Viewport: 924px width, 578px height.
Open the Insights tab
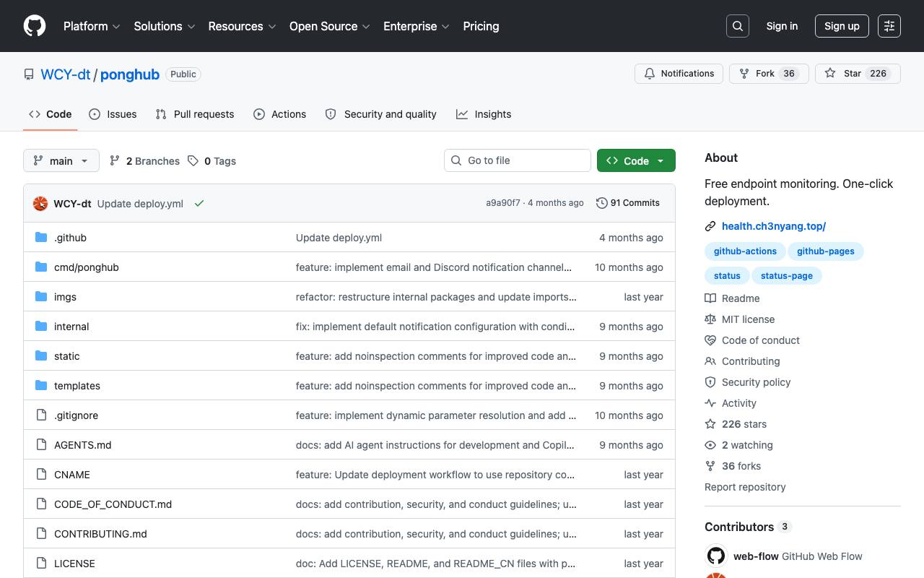(x=484, y=114)
